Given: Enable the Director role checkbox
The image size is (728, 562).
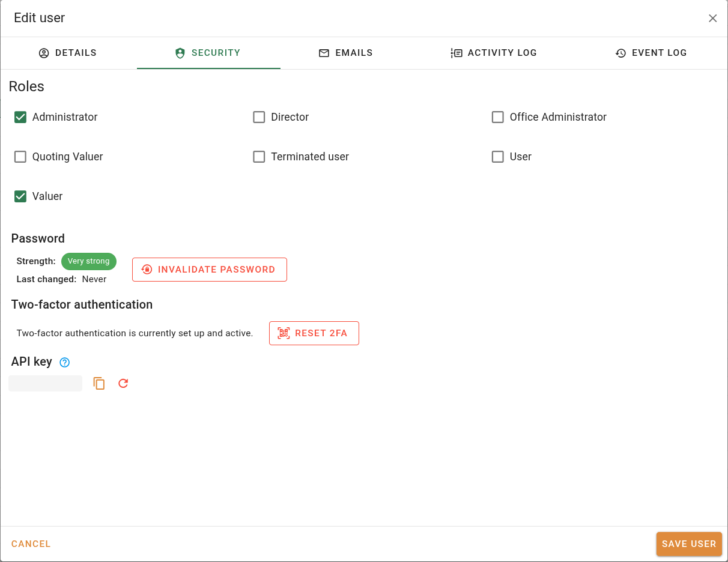Looking at the screenshot, I should [259, 117].
